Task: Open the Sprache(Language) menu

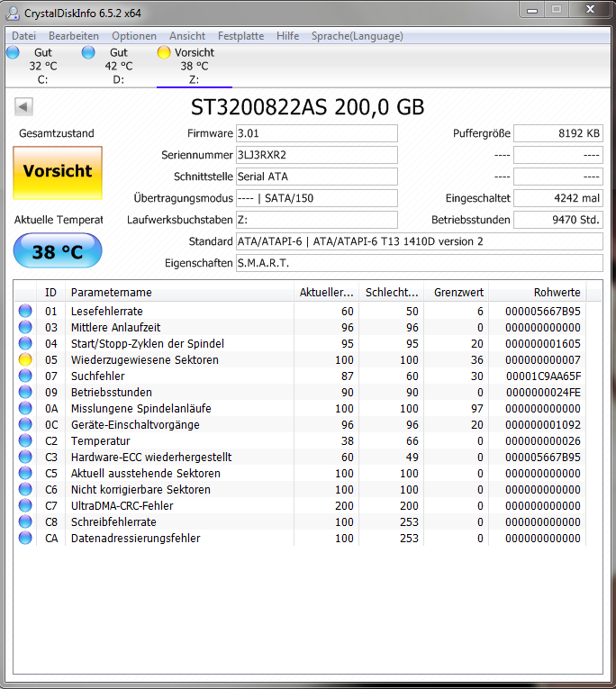Action: pyautogui.click(x=358, y=36)
